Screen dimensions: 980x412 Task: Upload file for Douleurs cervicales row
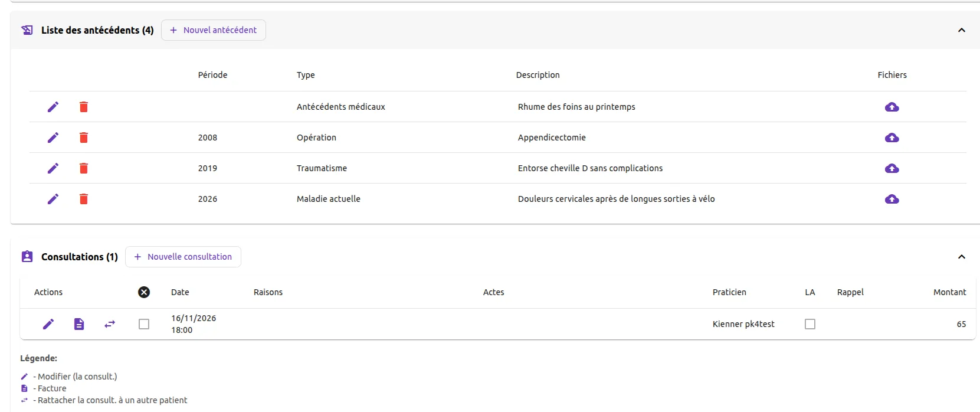[x=892, y=199]
